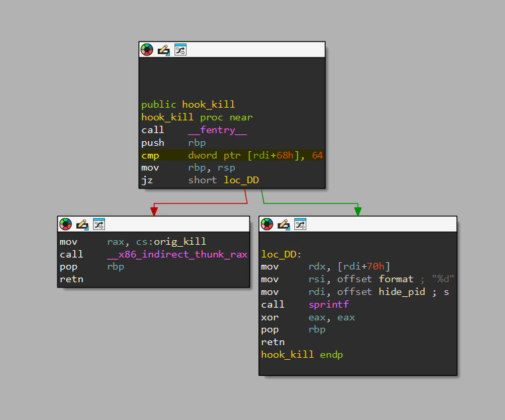Click the green branch-taken arrow head
The width and height of the screenshot is (505, 420).
(358, 211)
